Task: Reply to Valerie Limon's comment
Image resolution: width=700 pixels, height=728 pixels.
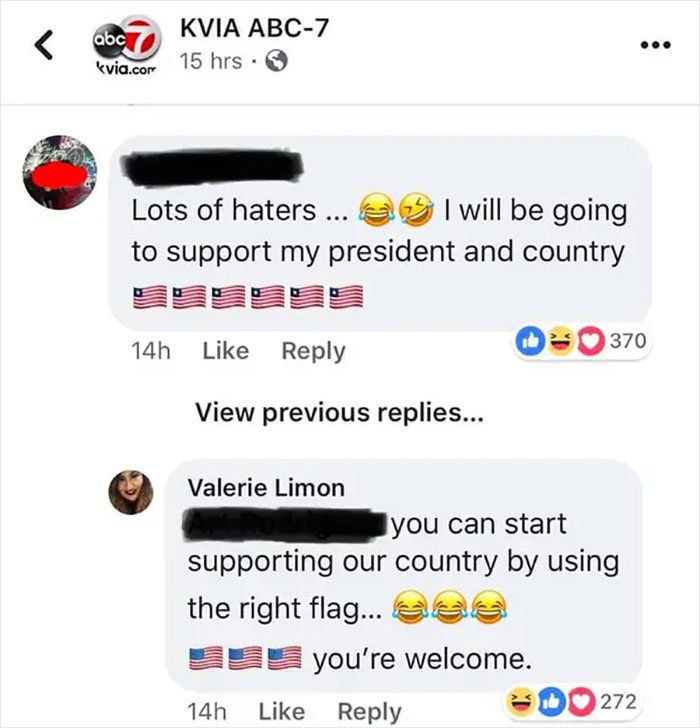Action: [369, 712]
